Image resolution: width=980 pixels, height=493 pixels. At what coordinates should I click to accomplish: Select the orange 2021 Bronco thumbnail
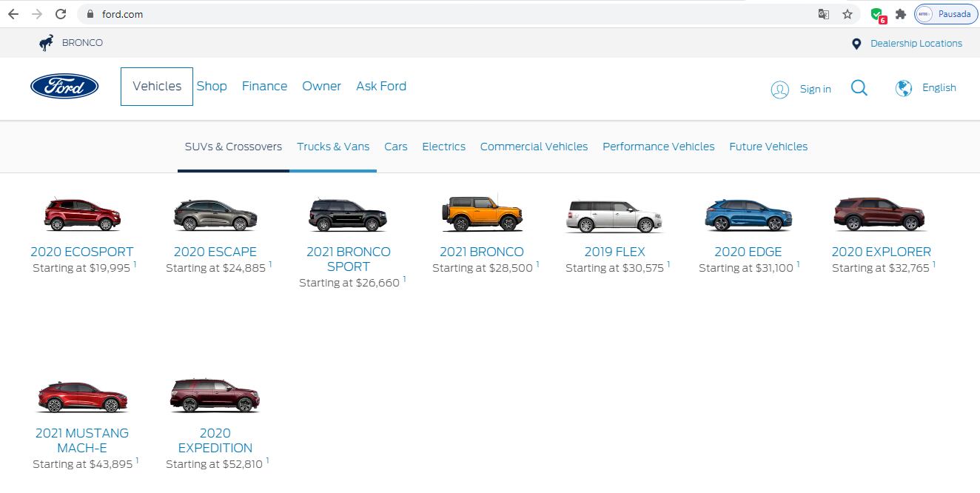click(481, 215)
